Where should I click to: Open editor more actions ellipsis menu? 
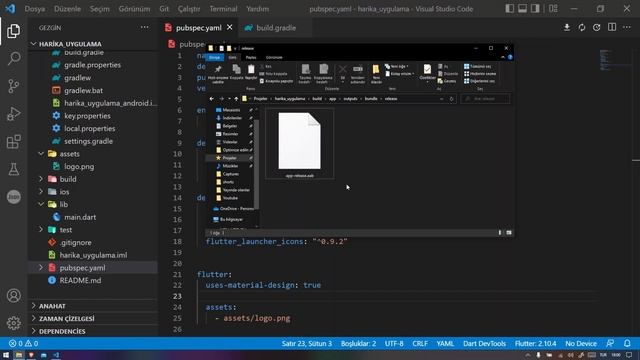pyautogui.click(x=627, y=27)
